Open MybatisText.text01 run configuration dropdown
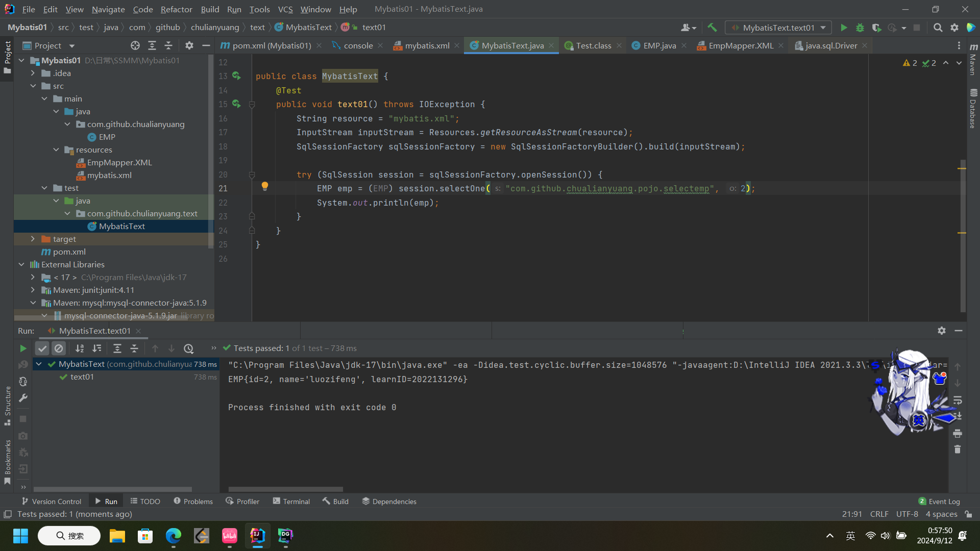Screen dimensions: 980x551 778,28
